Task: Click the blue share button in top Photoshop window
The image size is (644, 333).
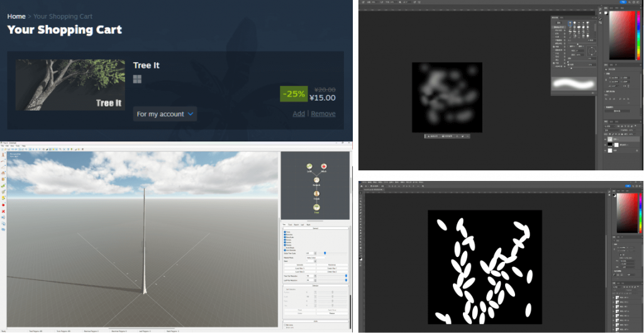Action: [622, 2]
